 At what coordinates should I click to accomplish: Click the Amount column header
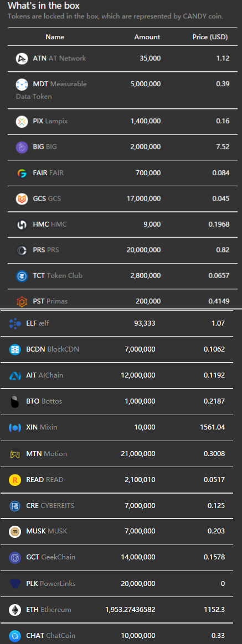147,37
